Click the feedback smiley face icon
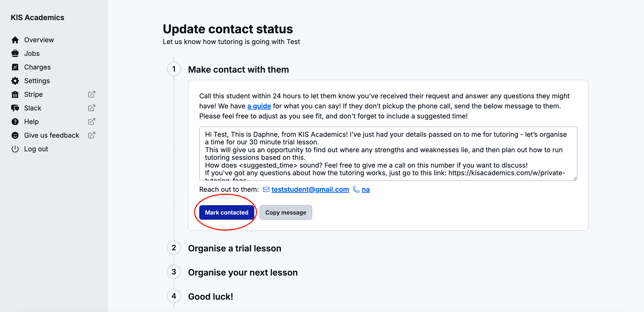 [15, 135]
